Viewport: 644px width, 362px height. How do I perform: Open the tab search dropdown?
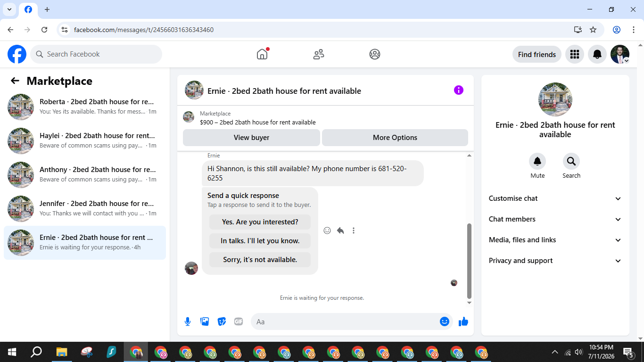click(x=9, y=9)
